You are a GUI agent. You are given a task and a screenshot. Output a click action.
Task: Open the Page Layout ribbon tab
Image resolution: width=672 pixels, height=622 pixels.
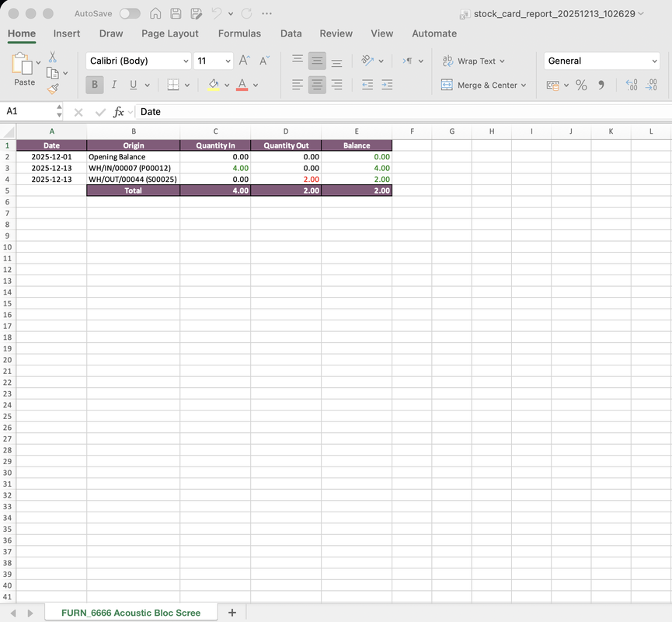(170, 33)
